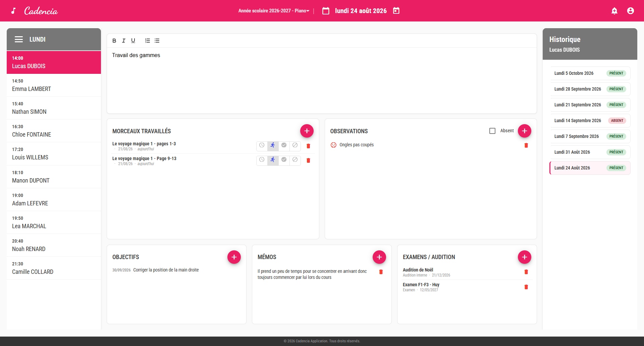This screenshot has width=644, height=346.
Task: Click the music note logo icon
Action: [x=13, y=11]
